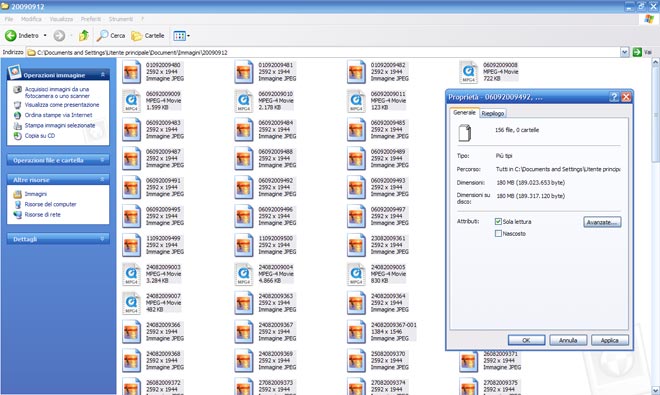
Task: Open the Cerca search tool
Action: tap(111, 36)
